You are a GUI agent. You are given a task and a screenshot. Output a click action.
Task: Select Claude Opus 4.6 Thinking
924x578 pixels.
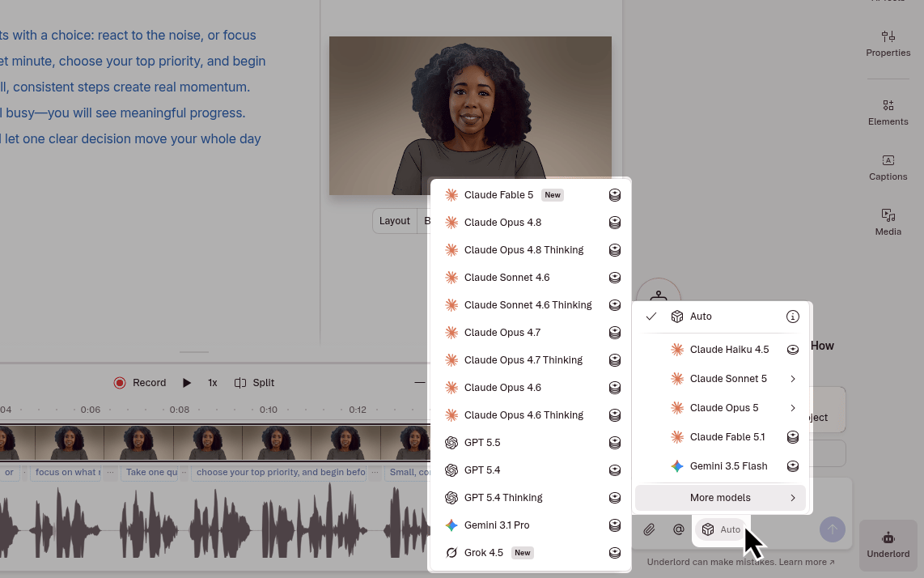(x=530, y=415)
